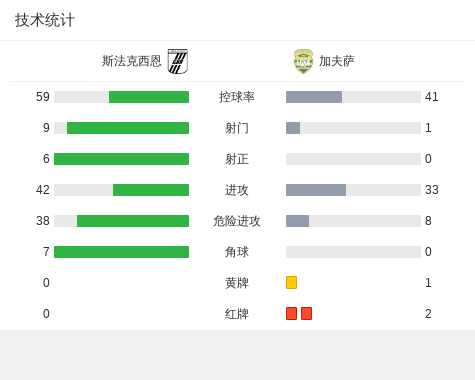Click the green 射正 bar showing 6

click(x=122, y=159)
